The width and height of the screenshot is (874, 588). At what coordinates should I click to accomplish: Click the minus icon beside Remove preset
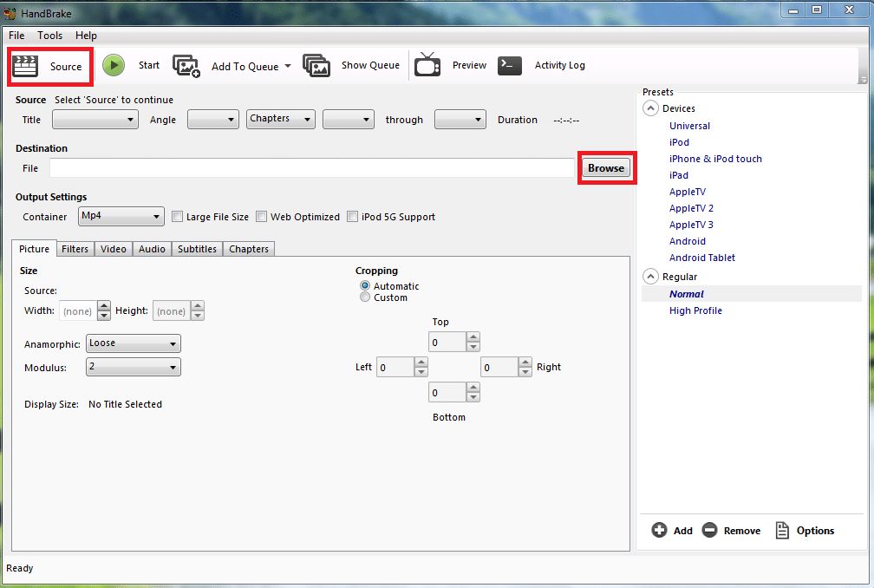[709, 530]
